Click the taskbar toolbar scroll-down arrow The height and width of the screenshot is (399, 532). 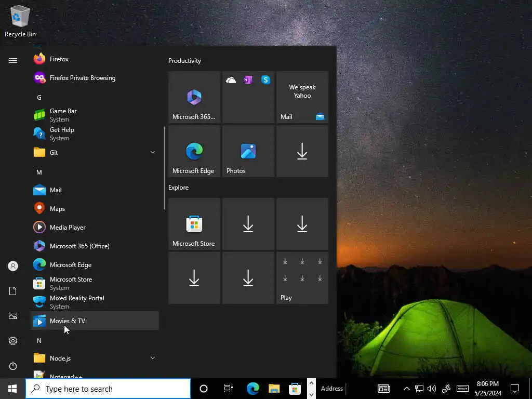pos(312,394)
